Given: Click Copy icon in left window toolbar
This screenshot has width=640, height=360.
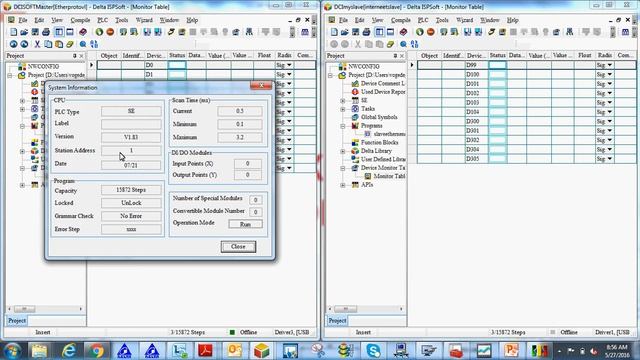Looking at the screenshot, I should tap(48, 44).
